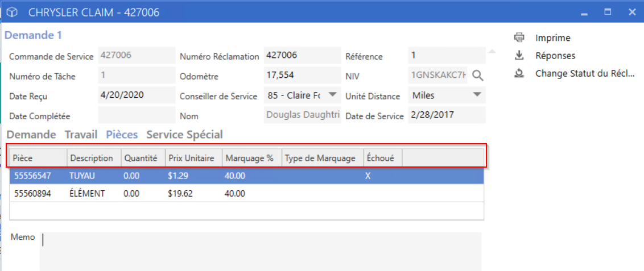The width and height of the screenshot is (644, 271).
Task: Click TUYAU description cell
Action: (x=82, y=176)
